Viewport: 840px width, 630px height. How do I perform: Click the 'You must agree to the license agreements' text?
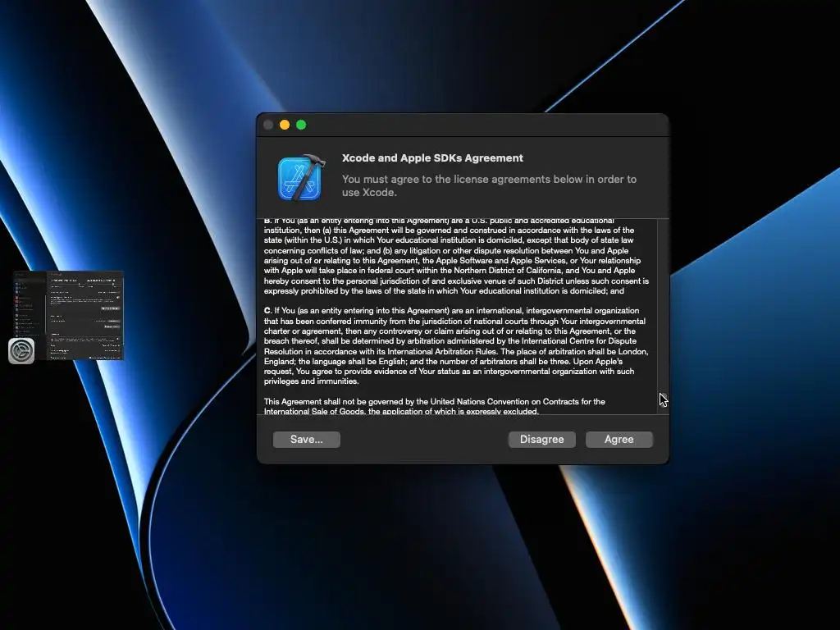[489, 185]
